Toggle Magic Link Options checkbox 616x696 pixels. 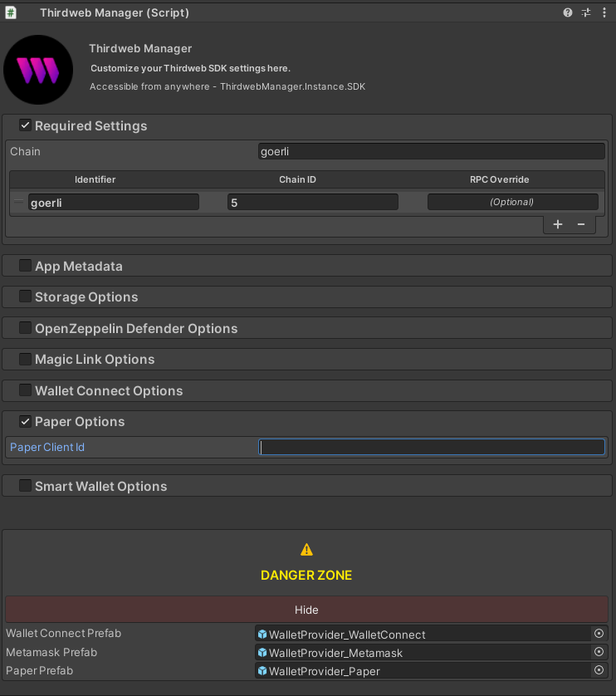pyautogui.click(x=25, y=359)
